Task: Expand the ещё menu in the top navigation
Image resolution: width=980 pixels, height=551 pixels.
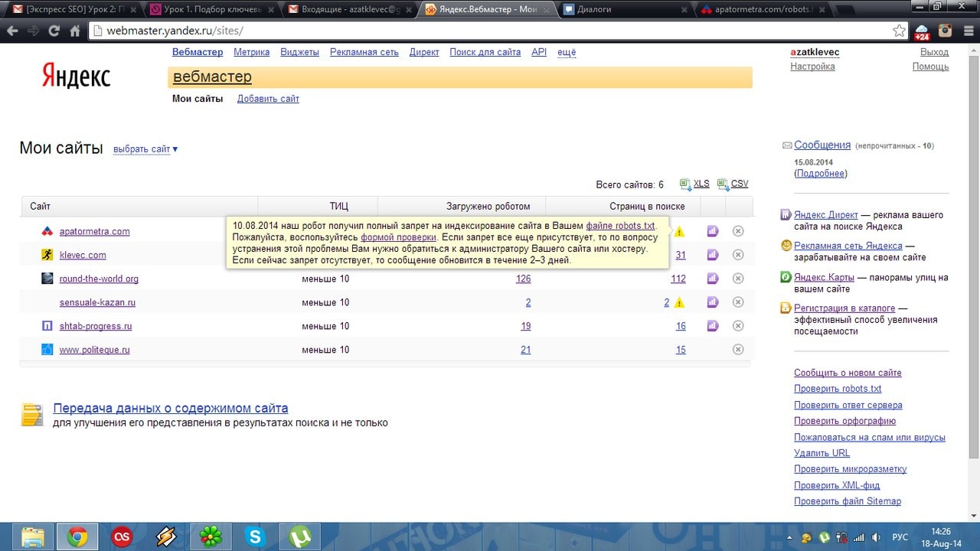Action: click(567, 52)
